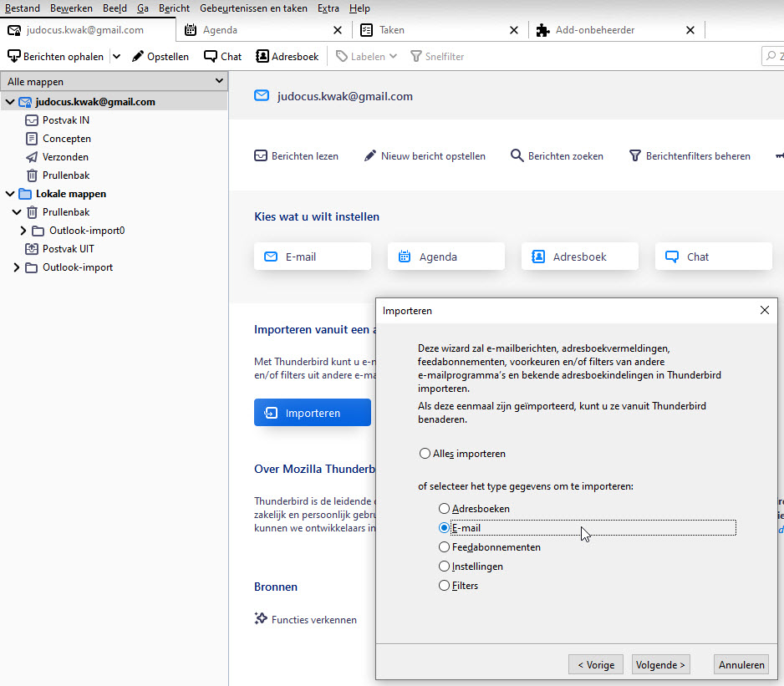This screenshot has width=784, height=686.
Task: Select the Filters radio button
Action: (444, 586)
